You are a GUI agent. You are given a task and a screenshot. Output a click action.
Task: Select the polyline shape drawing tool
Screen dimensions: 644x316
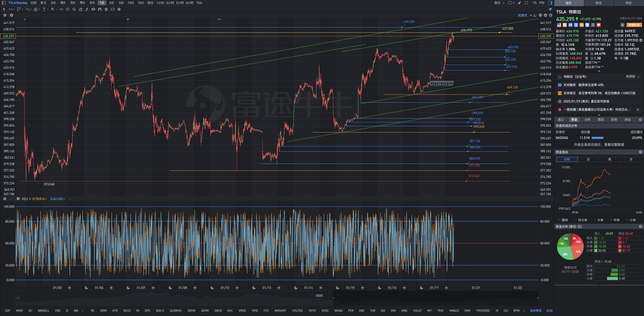[x=19, y=9]
